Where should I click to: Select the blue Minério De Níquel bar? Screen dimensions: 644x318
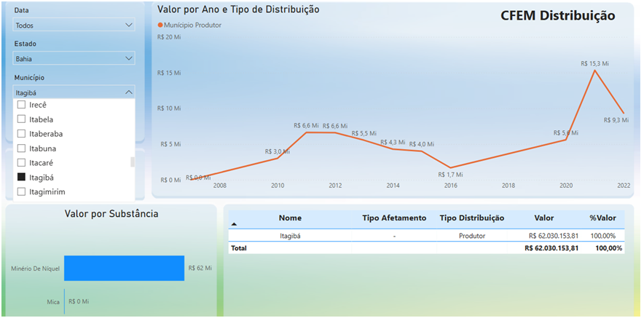124,268
